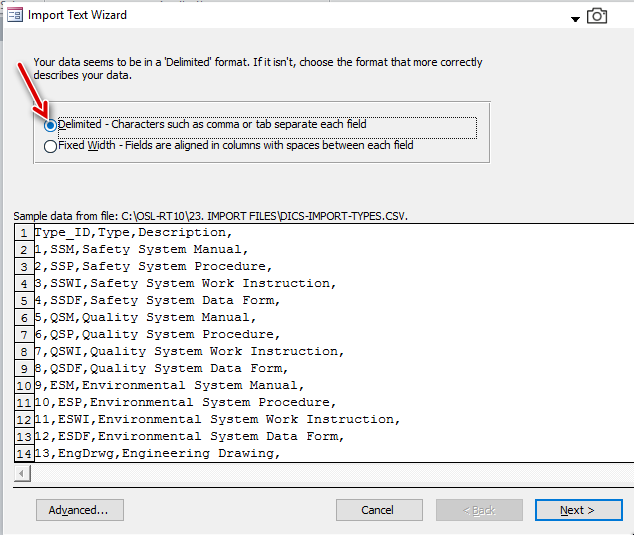634x535 pixels.
Task: Open the Advanced... settings button
Action: click(80, 510)
